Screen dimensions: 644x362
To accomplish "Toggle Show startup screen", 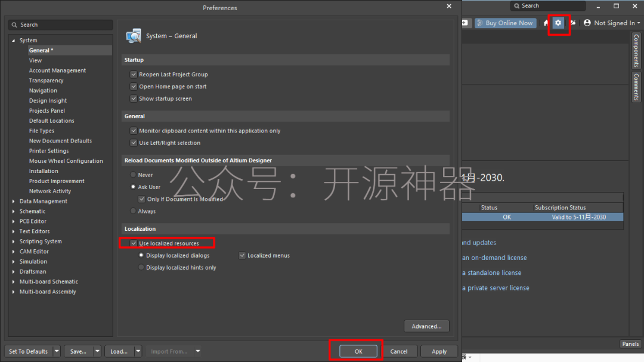I will coord(134,98).
